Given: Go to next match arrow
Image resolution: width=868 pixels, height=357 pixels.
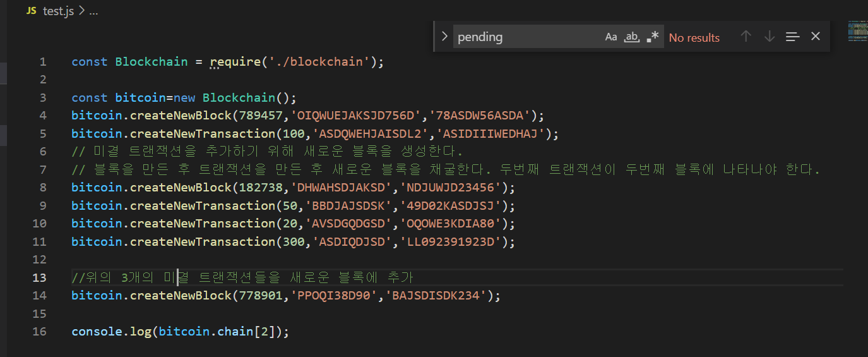Looking at the screenshot, I should coord(769,37).
